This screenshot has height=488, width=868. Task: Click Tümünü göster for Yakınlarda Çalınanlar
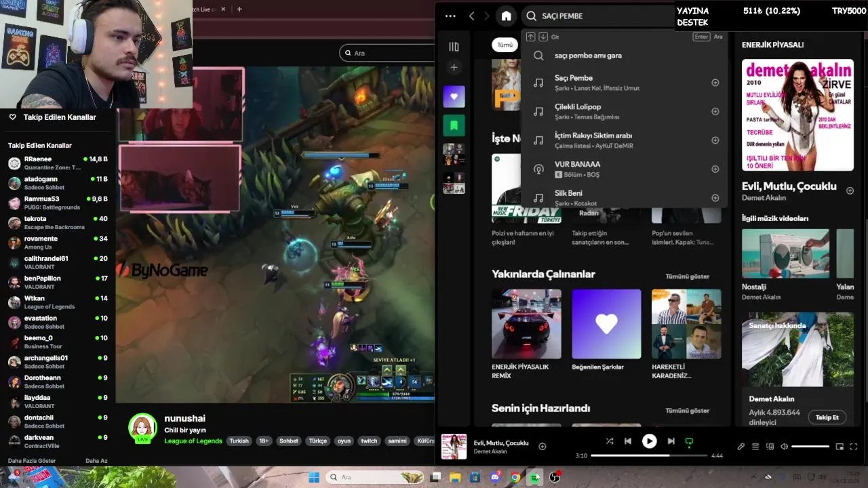pyautogui.click(x=687, y=277)
